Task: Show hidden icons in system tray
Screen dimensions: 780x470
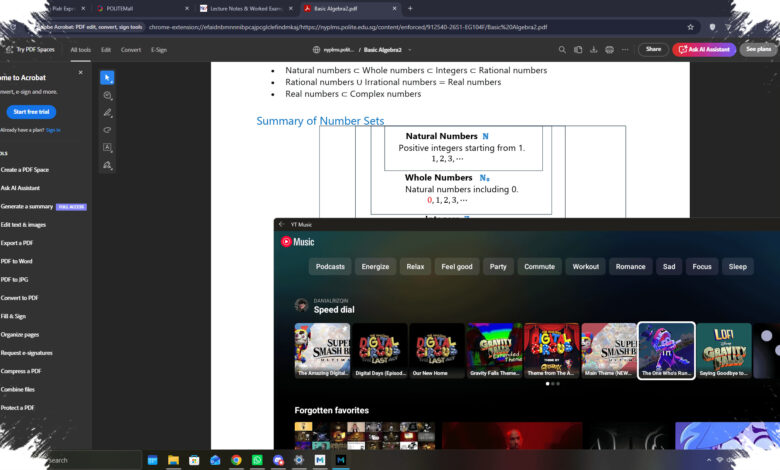Action: pos(708,460)
